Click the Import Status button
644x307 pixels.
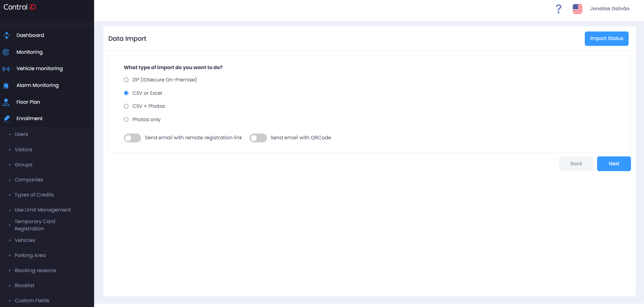coord(606,39)
